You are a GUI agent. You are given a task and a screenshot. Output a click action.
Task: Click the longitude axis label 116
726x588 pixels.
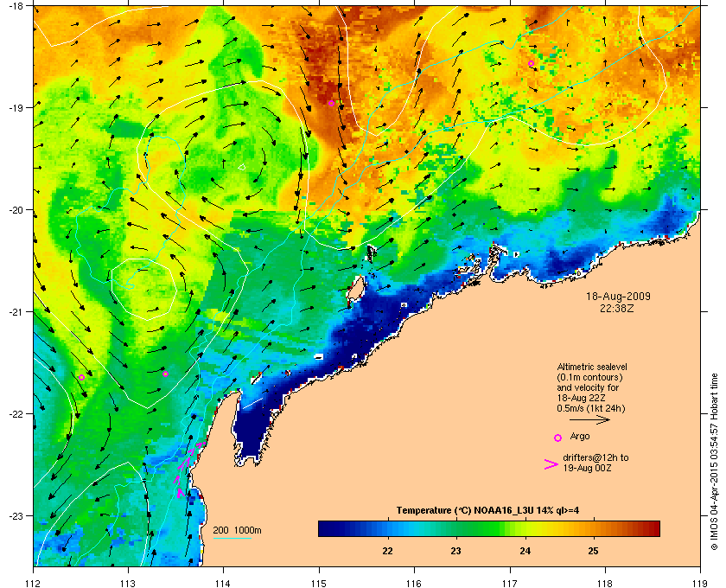[414, 583]
